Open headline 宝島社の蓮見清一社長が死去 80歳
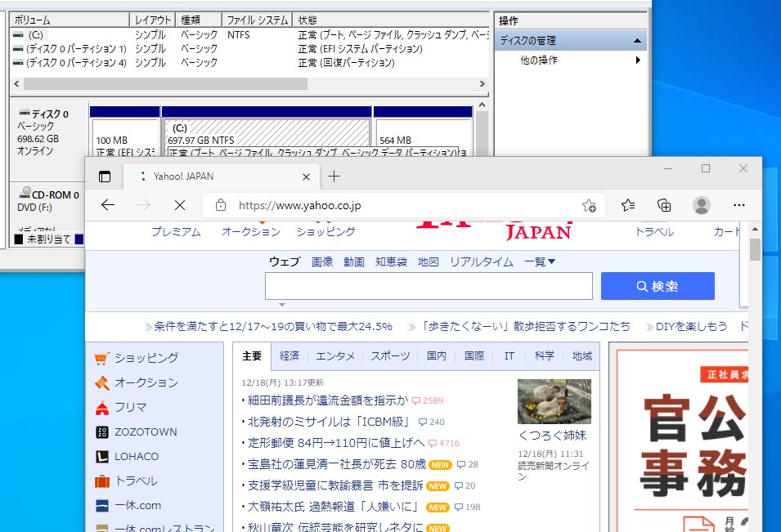The height and width of the screenshot is (532, 781). click(x=337, y=464)
